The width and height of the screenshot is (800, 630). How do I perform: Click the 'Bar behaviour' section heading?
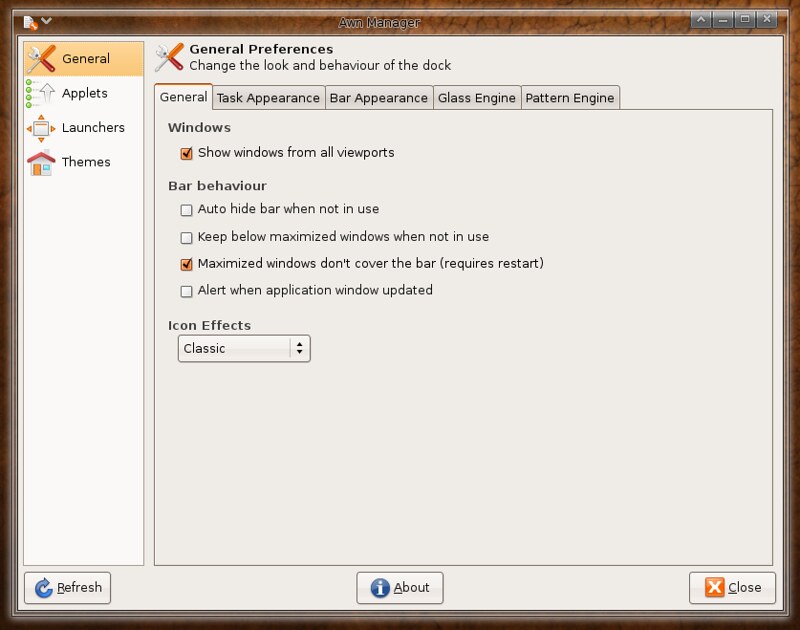coord(217,186)
